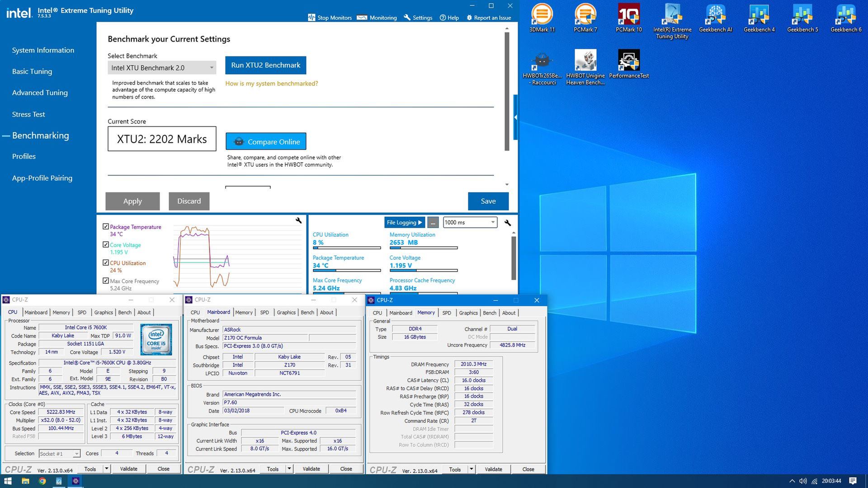Open Geekbench 6 desktop shortcut
Viewport: 868px width, 488px height.
coord(846,18)
